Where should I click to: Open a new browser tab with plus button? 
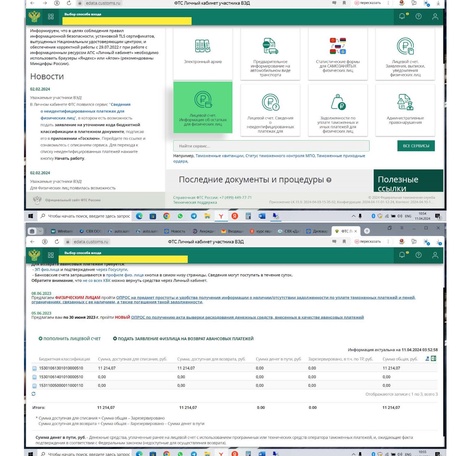point(367,231)
